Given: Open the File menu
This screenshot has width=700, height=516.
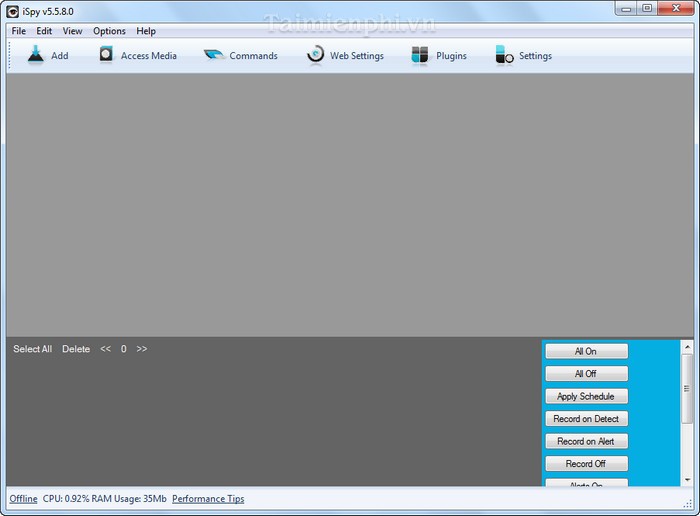Looking at the screenshot, I should coord(19,31).
